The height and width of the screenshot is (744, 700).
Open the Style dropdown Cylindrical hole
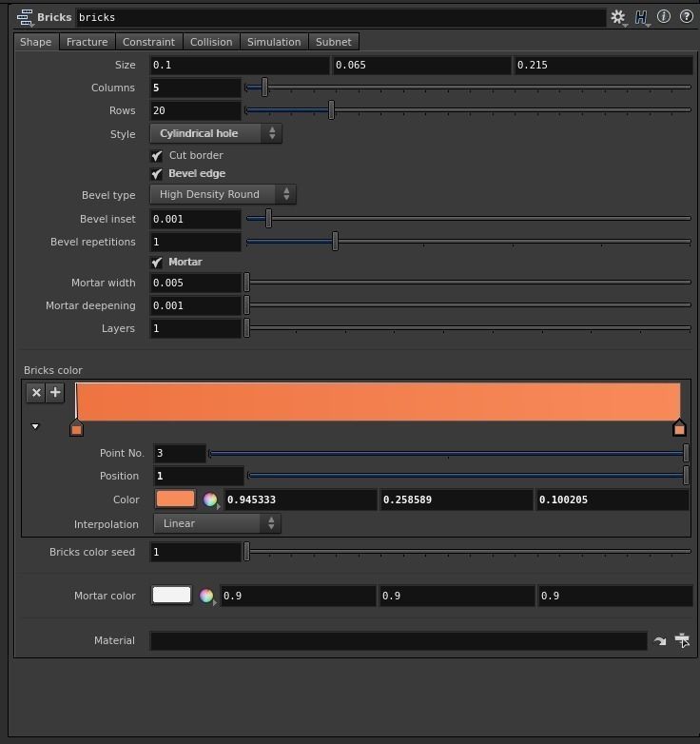tap(216, 133)
